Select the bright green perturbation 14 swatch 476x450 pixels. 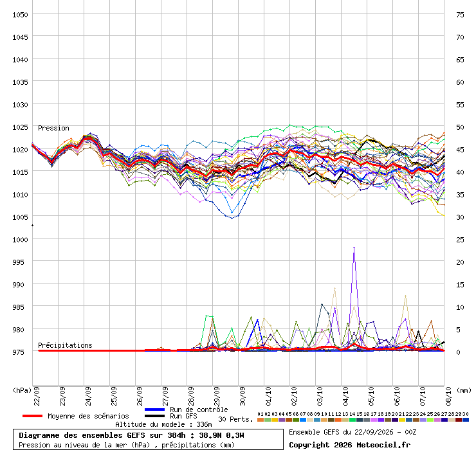click(352, 420)
